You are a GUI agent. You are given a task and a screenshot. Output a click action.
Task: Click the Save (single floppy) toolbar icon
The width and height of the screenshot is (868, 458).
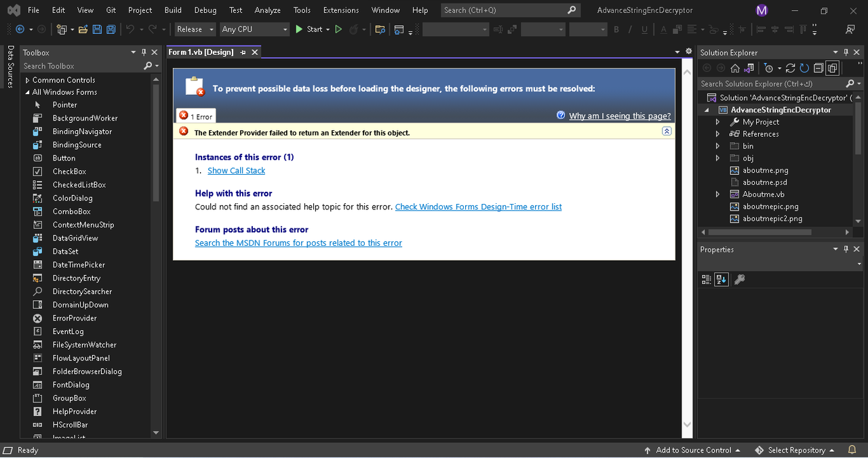pyautogui.click(x=97, y=29)
